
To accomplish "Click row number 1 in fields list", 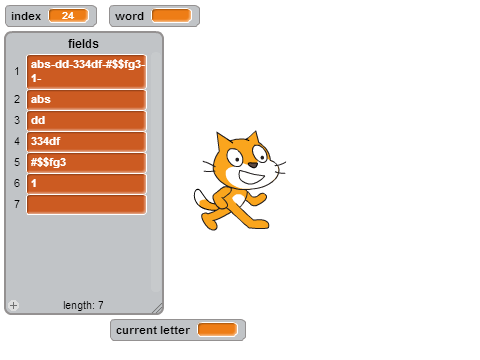I will click(17, 71).
